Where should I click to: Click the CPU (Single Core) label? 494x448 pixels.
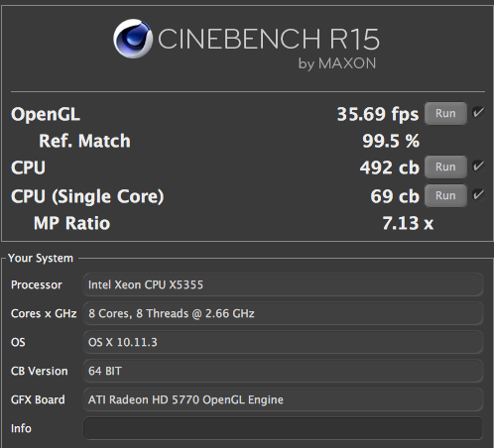[x=87, y=196]
